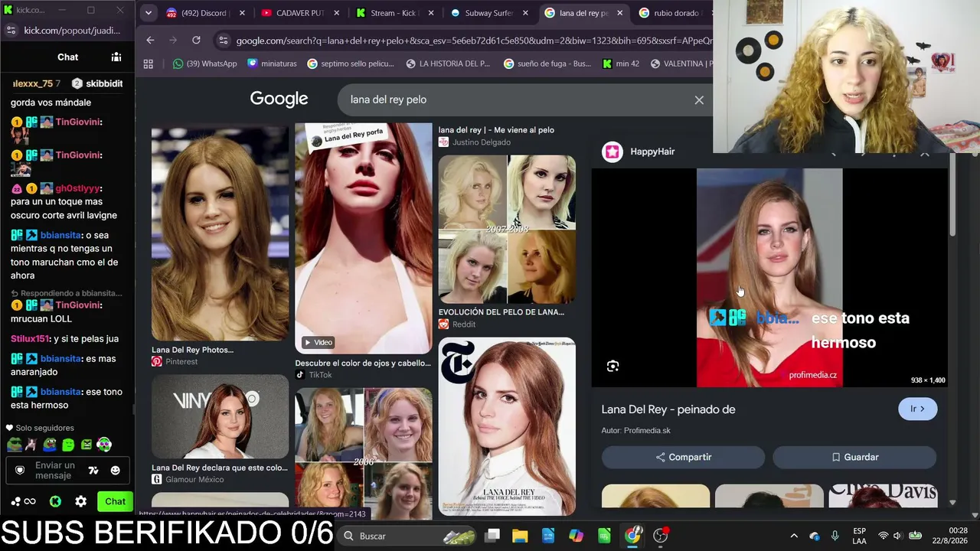980x551 pixels.
Task: Click username Stilux151 in chat
Action: point(31,339)
